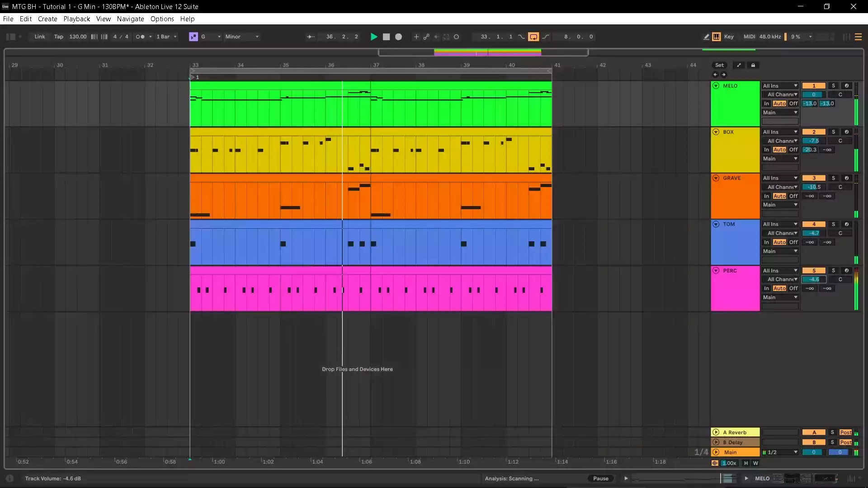
Task: Click the Stop button in transport
Action: click(x=386, y=37)
